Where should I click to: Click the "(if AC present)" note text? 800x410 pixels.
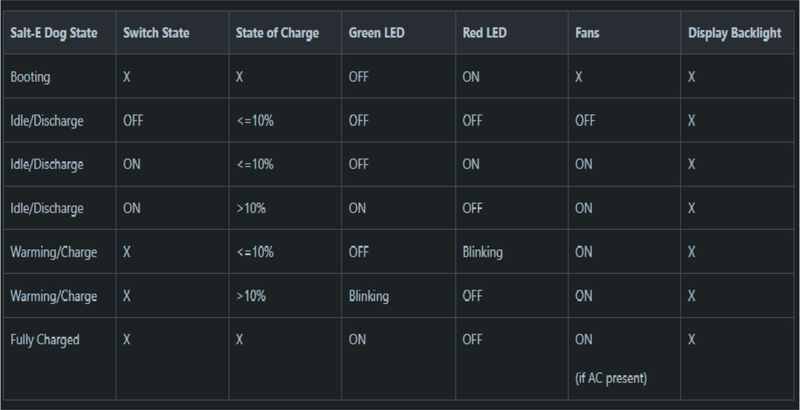(x=613, y=378)
